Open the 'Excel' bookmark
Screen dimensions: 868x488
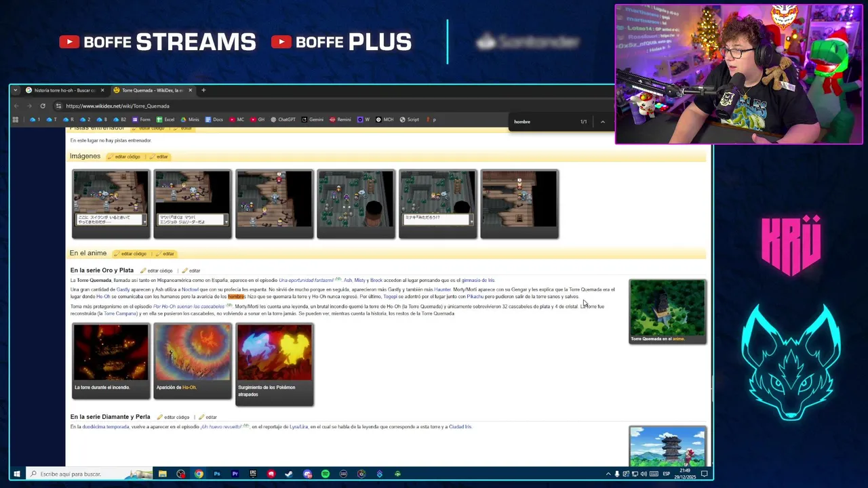click(x=165, y=119)
